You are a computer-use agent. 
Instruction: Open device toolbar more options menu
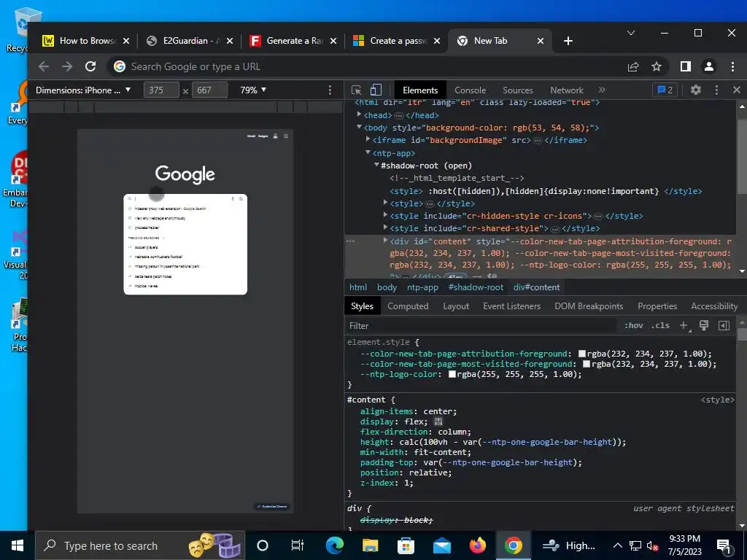[330, 90]
